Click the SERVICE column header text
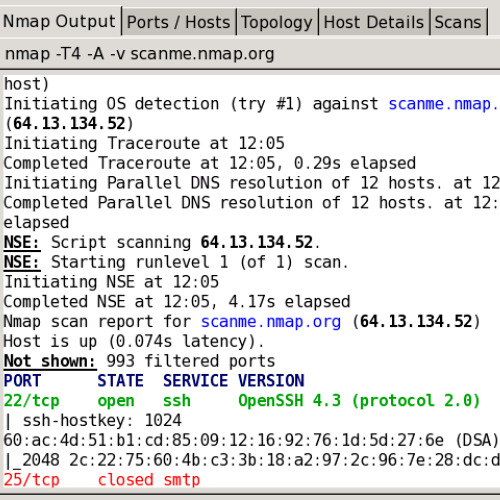The width and height of the screenshot is (500, 500). [196, 381]
